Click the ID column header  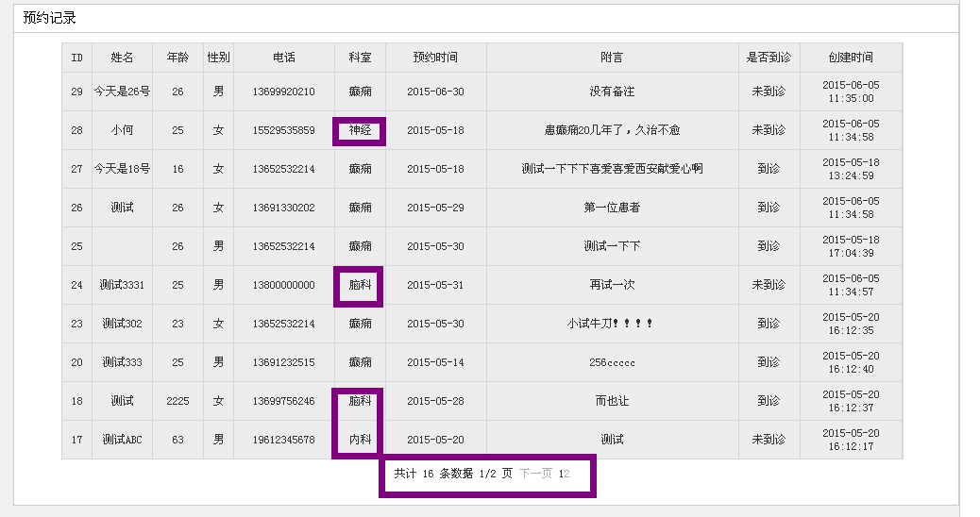[x=76, y=58]
